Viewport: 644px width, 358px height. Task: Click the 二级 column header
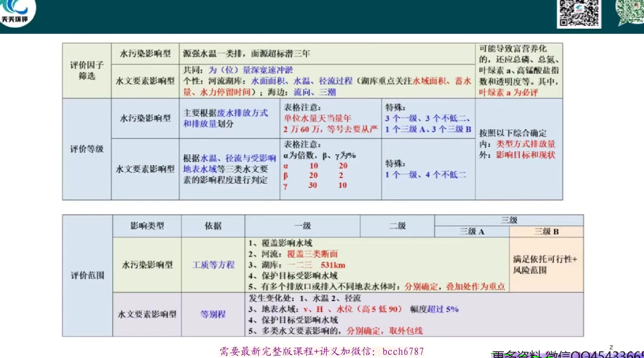coord(397,226)
